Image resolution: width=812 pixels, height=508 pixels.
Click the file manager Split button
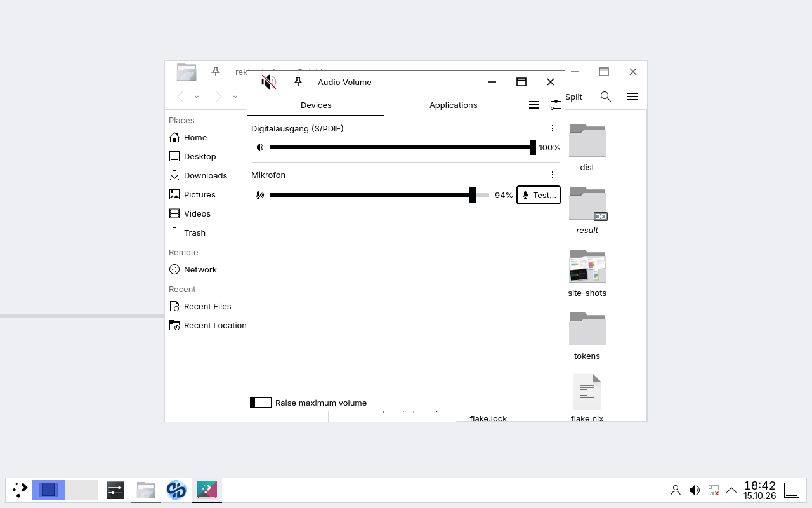click(573, 97)
